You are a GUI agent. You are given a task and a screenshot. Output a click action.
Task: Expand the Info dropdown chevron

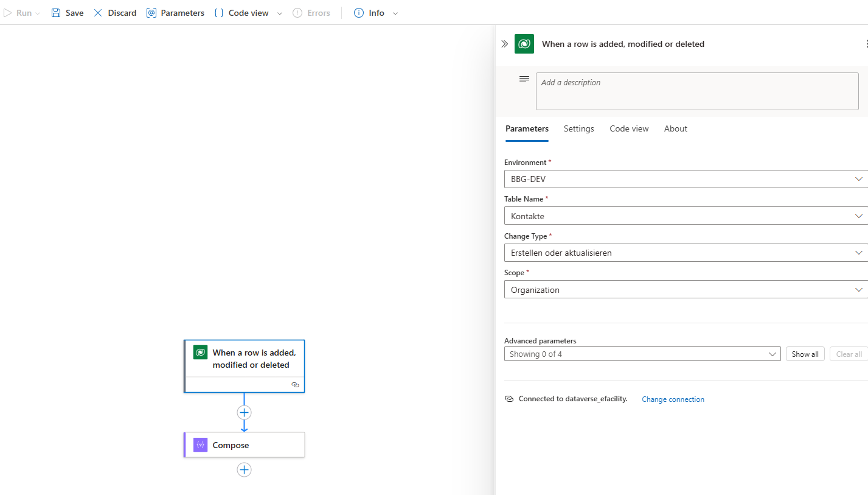pyautogui.click(x=395, y=13)
